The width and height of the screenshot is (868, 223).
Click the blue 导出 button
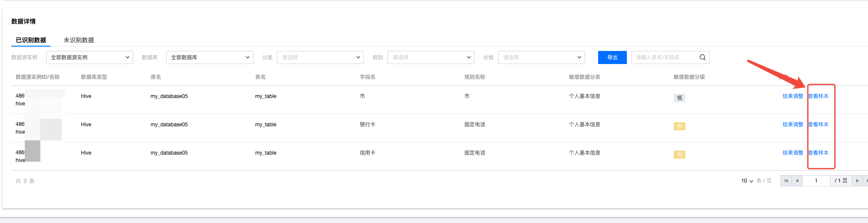pos(612,57)
